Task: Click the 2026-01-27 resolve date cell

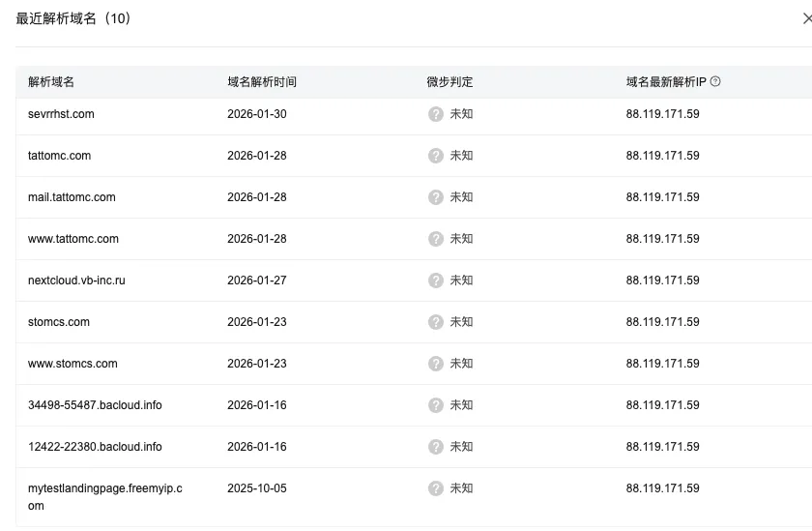Action: 256,280
